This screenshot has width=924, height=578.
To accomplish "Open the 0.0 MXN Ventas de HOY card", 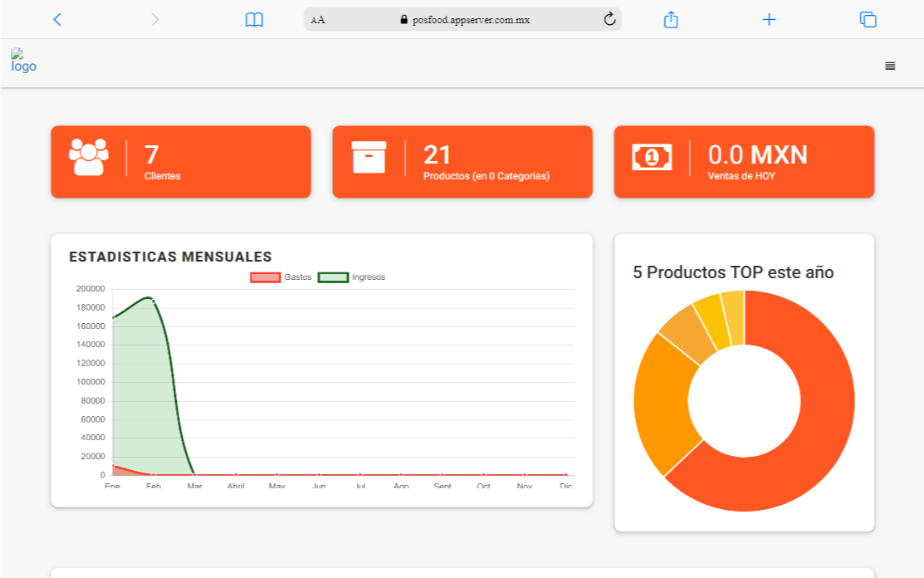I will (744, 161).
